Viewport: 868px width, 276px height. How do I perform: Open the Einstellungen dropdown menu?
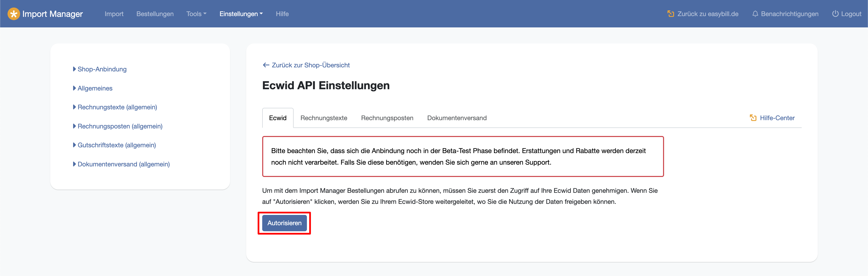coord(241,14)
